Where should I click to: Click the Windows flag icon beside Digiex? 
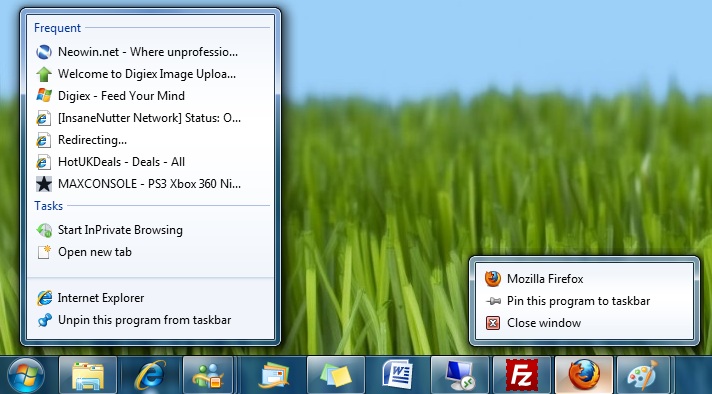point(44,96)
